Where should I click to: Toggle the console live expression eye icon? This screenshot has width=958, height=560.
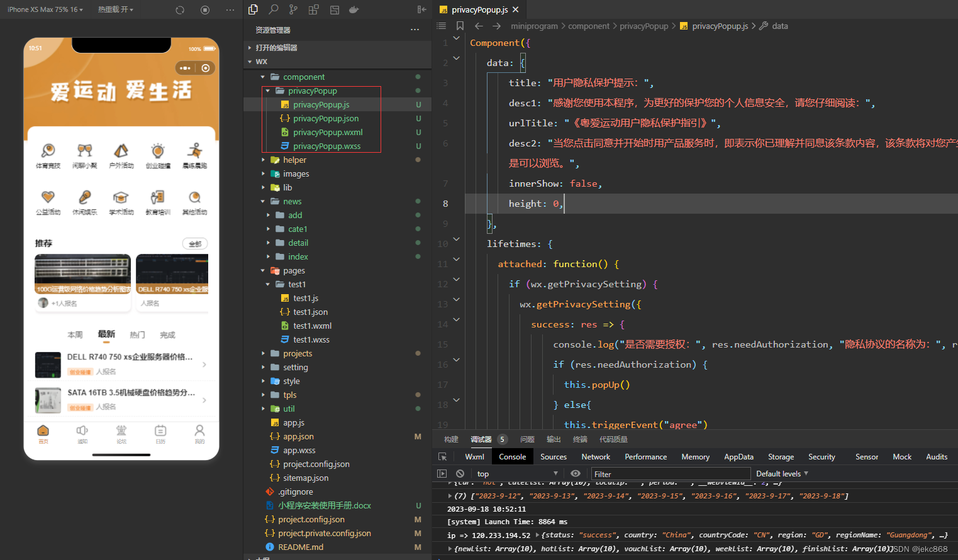576,474
